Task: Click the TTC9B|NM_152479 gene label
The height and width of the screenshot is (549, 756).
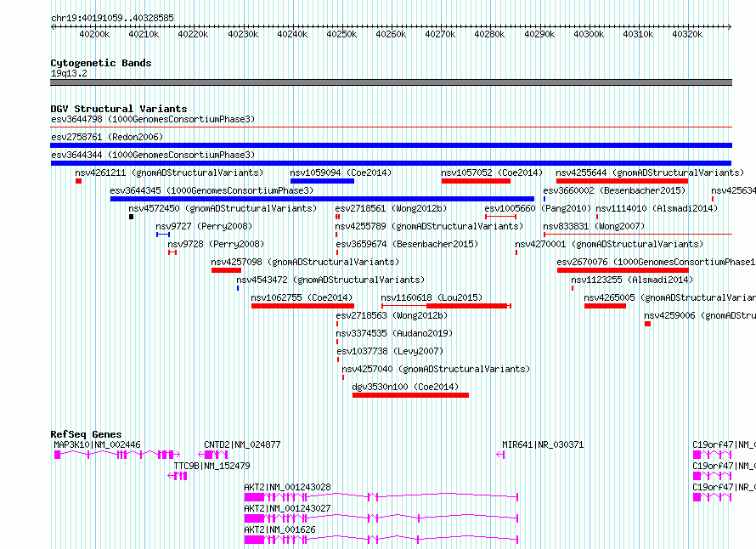Action: 212,466
